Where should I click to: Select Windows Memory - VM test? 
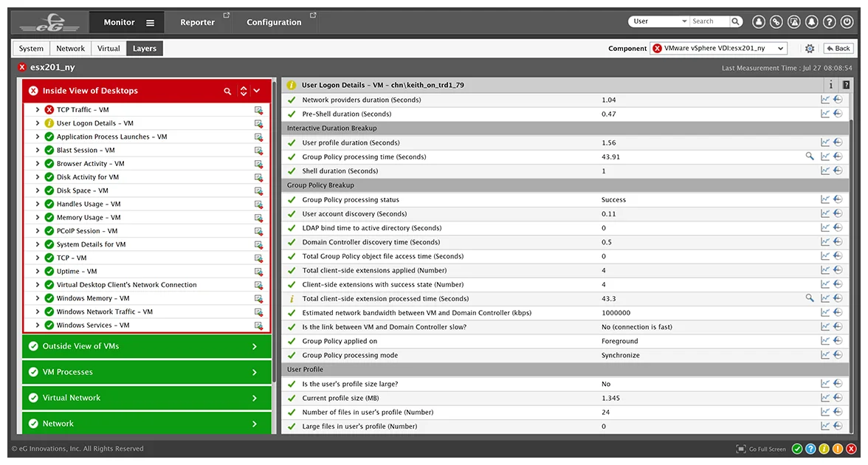(92, 298)
